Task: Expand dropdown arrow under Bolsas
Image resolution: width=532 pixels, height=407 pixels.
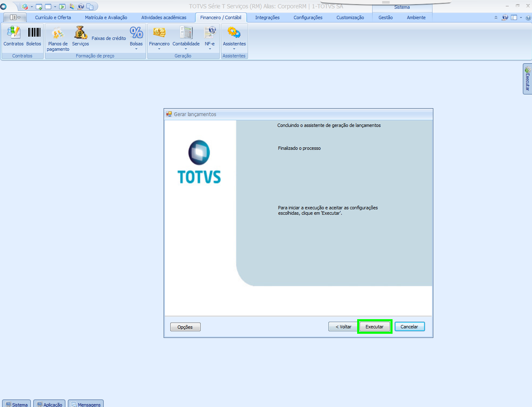Action: pyautogui.click(x=136, y=49)
